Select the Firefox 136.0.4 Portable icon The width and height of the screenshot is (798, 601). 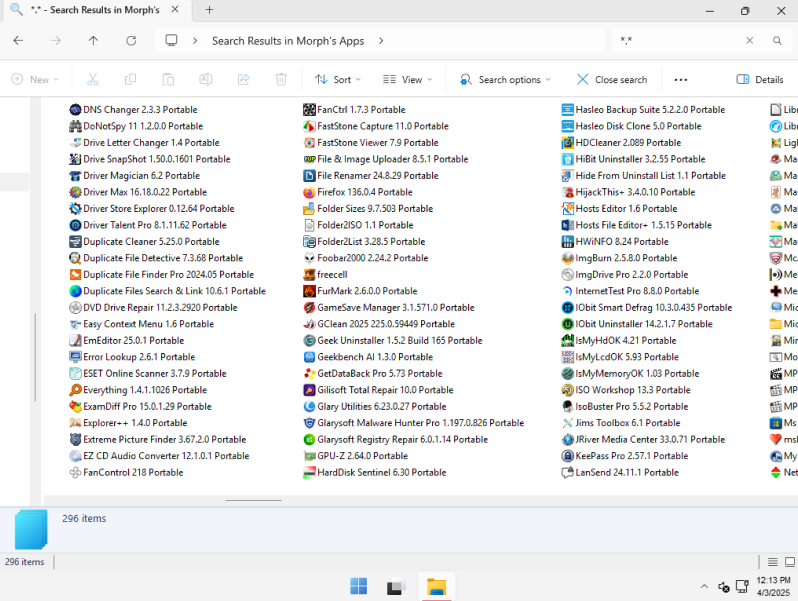coord(309,192)
